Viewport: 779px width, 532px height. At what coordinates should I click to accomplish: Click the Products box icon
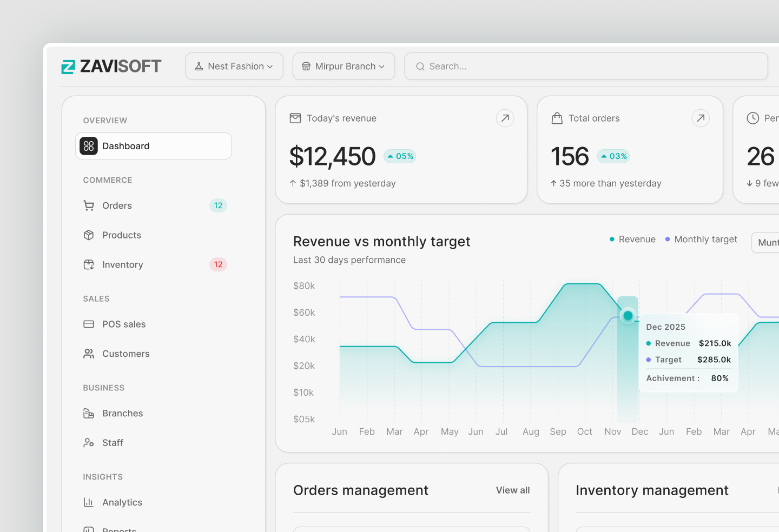click(89, 235)
